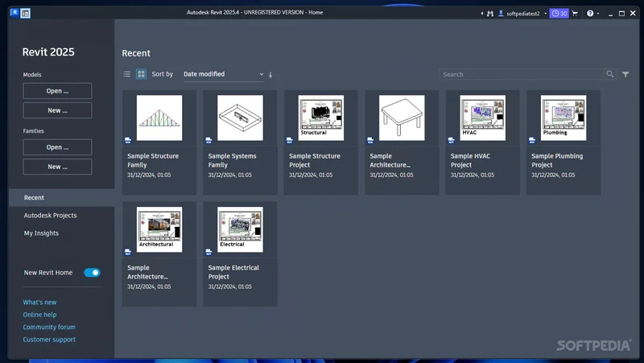Click the Sample Plumbing Project title text
The height and width of the screenshot is (363, 644).
coord(557,160)
